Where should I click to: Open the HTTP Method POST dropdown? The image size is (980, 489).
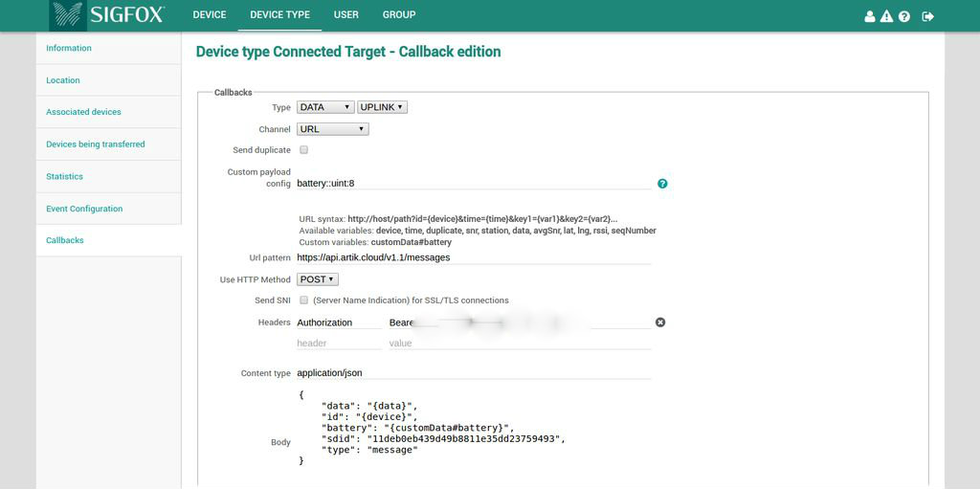point(318,279)
